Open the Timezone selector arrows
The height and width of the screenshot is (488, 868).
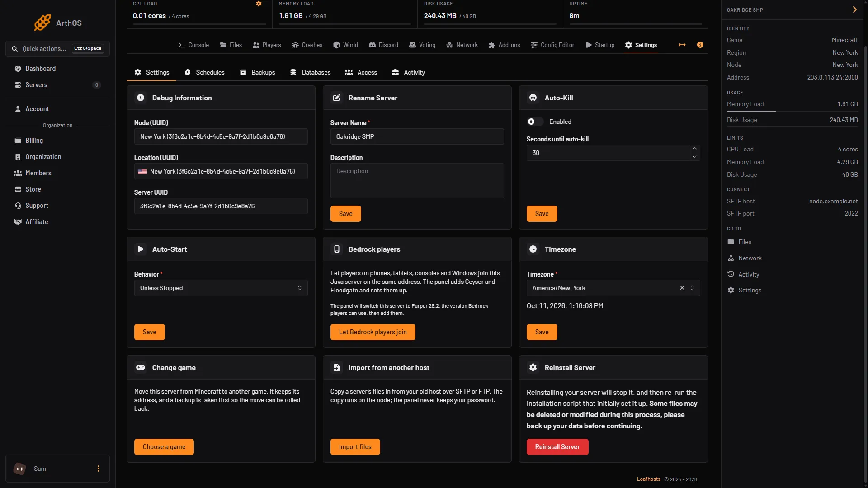pos(692,288)
